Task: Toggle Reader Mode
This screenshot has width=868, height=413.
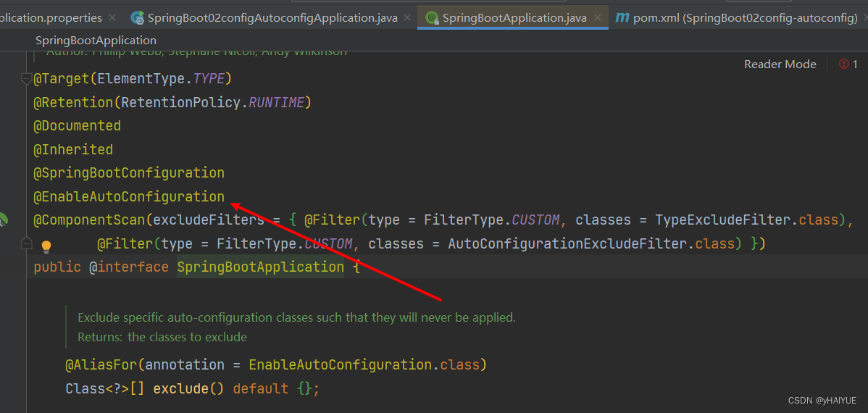Action: [780, 64]
